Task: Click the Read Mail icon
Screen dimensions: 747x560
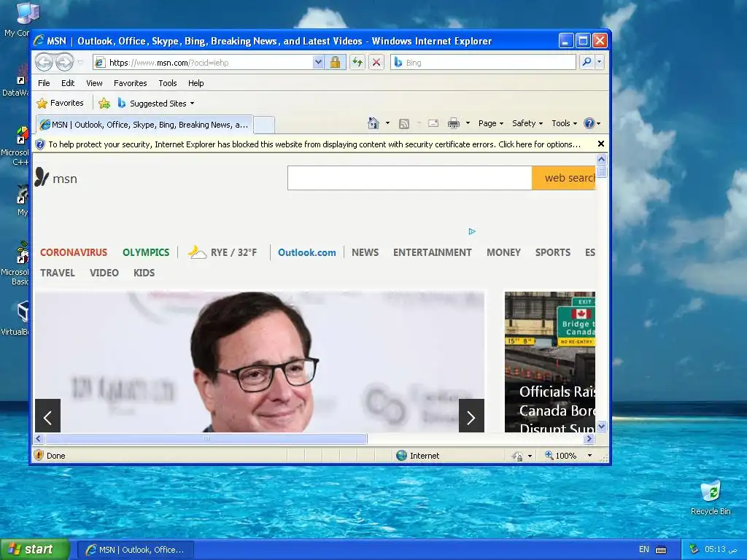Action: pos(433,123)
